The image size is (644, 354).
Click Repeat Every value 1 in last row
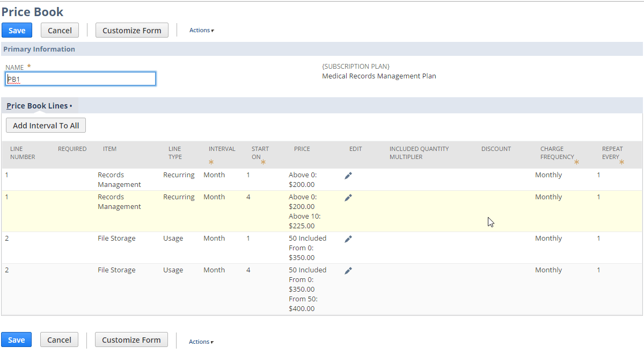598,270
